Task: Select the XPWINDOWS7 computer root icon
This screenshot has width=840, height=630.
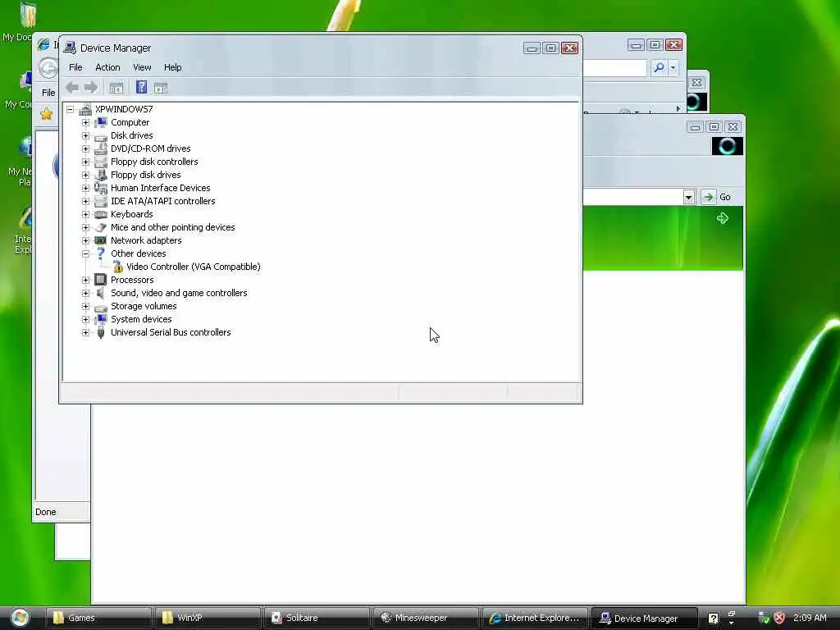Action: pos(85,109)
